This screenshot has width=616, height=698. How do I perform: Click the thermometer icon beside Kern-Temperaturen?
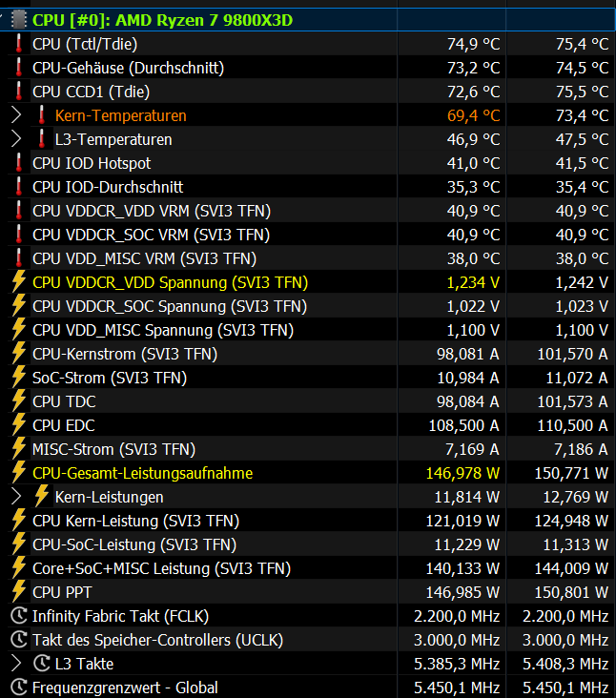pyautogui.click(x=41, y=115)
